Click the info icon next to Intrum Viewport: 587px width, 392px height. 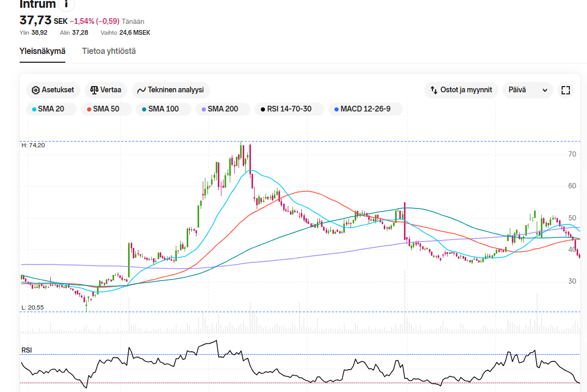[x=66, y=4]
